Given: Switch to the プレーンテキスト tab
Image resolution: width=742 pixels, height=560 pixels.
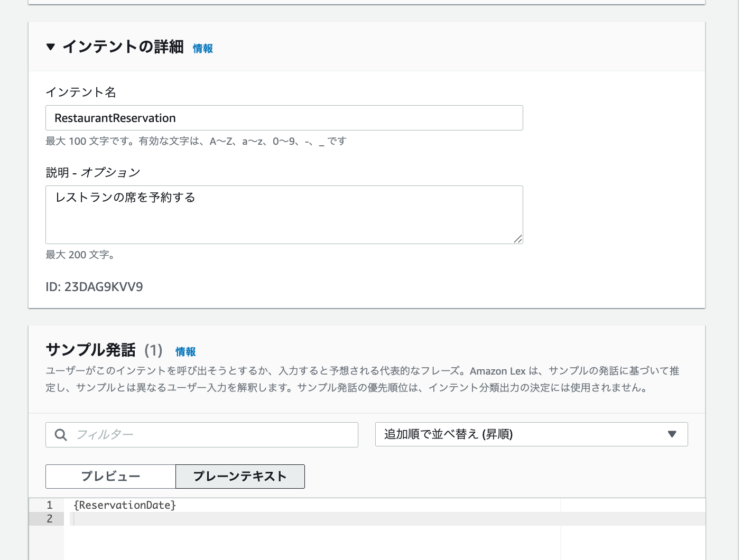Looking at the screenshot, I should click(x=240, y=477).
